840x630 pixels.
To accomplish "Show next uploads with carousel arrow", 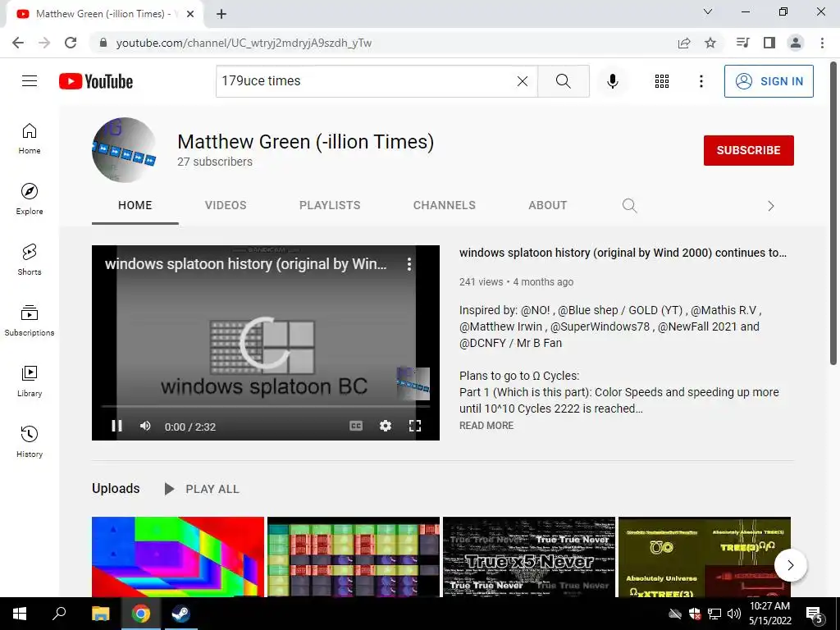I will pos(790,565).
